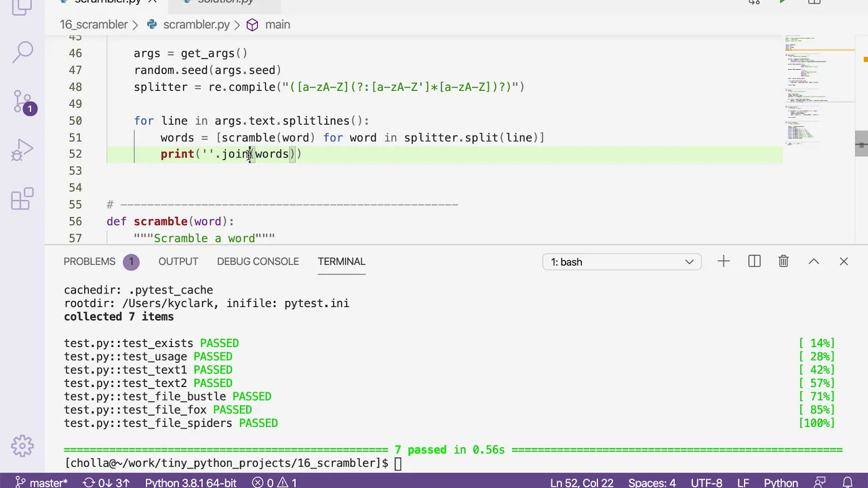Change end of line sequence LF
Screen dimensions: 868x488
click(x=743, y=483)
